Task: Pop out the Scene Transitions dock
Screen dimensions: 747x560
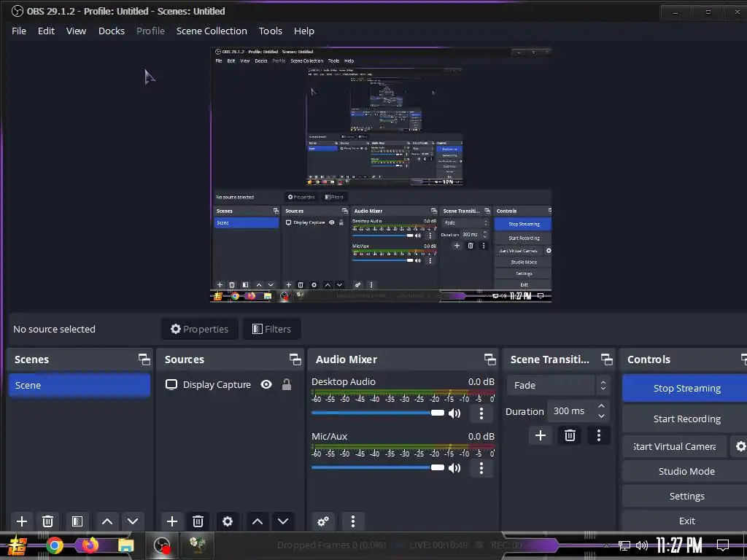Action: point(607,359)
